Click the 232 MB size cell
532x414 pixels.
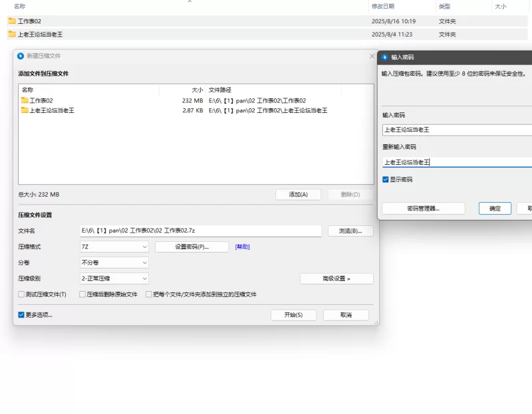point(192,101)
